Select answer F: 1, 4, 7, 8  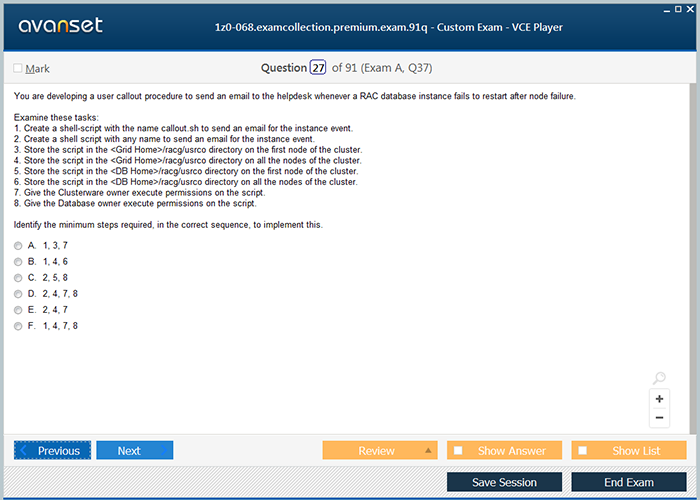point(18,325)
